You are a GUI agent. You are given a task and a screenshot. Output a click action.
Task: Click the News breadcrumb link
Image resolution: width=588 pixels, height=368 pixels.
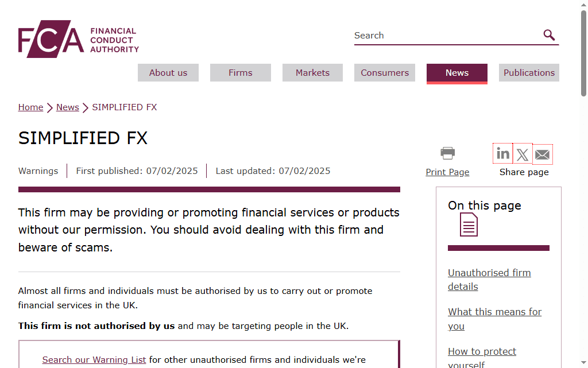(68, 107)
